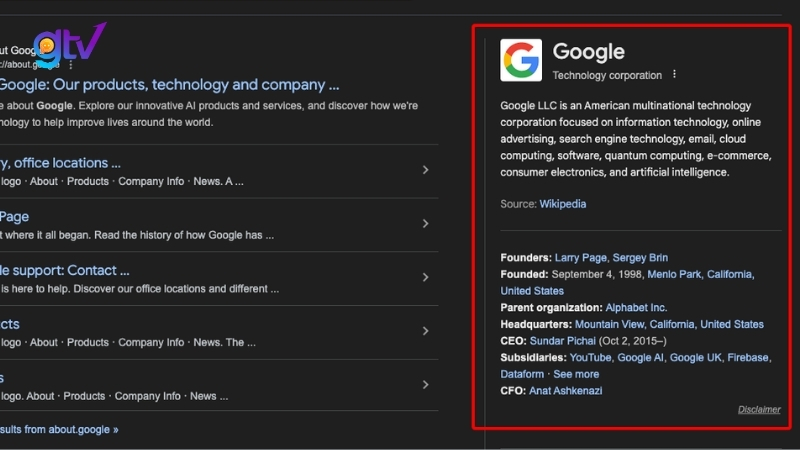Open founder Sergey Brin link
The width and height of the screenshot is (800, 450).
pos(640,258)
